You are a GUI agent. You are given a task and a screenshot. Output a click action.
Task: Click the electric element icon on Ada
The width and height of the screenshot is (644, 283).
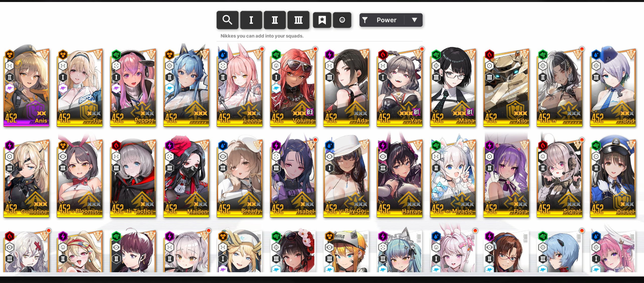tap(329, 54)
